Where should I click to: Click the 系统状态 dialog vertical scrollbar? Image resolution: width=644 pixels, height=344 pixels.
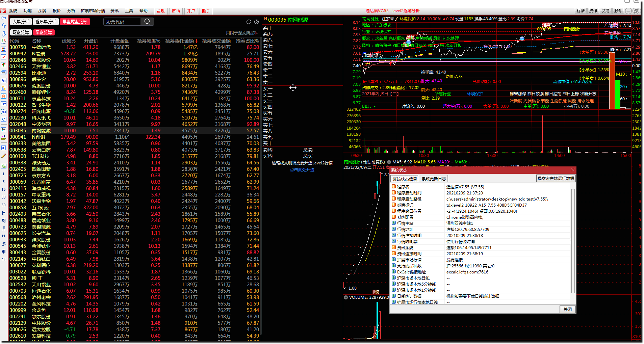(573, 241)
